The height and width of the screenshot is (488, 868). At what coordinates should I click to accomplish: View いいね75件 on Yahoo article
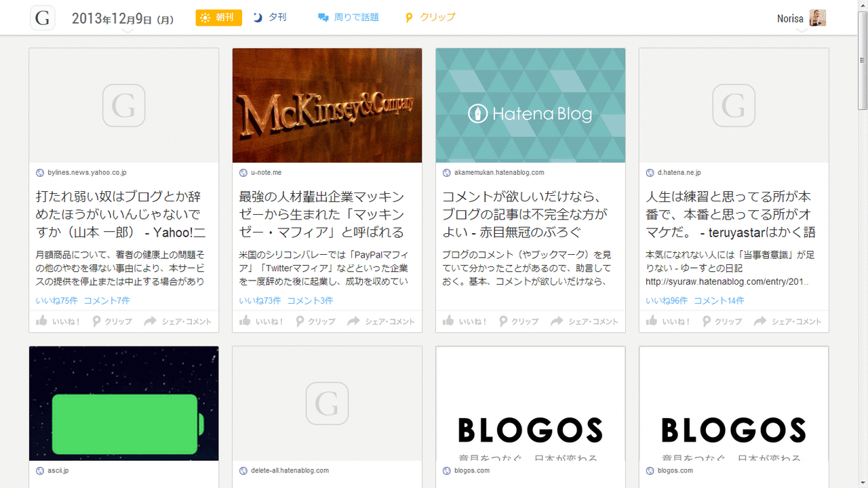coord(57,300)
